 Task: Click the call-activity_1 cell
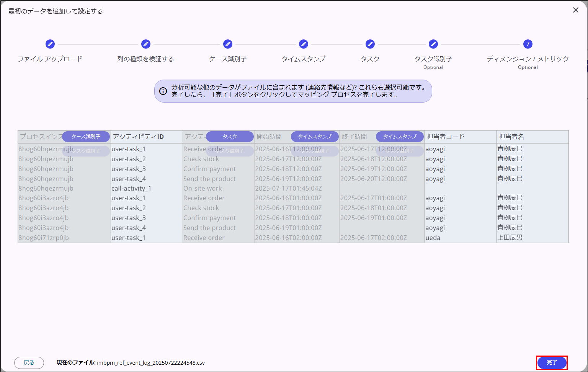(131, 188)
